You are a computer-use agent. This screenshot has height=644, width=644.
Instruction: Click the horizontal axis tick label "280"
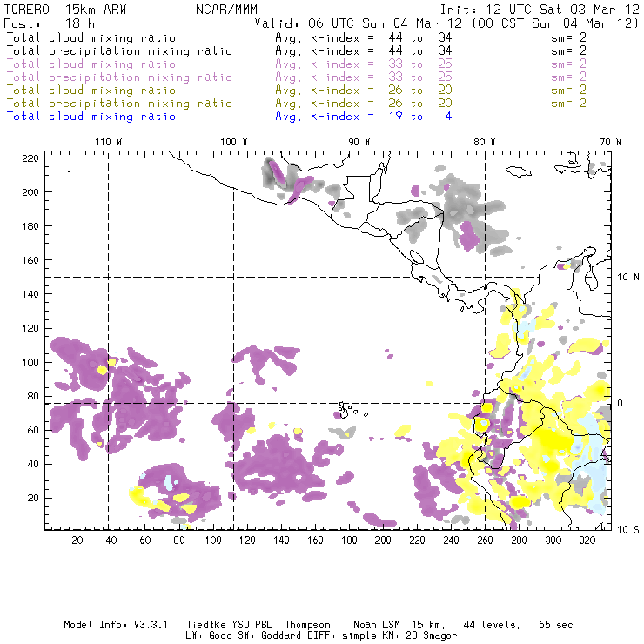520,540
